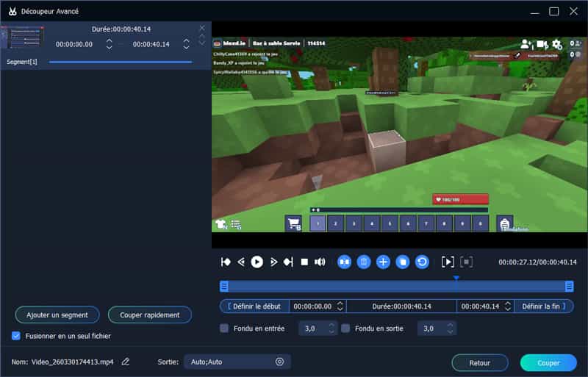Grab the right trim handle on timeline
588x377 pixels.
pos(569,286)
